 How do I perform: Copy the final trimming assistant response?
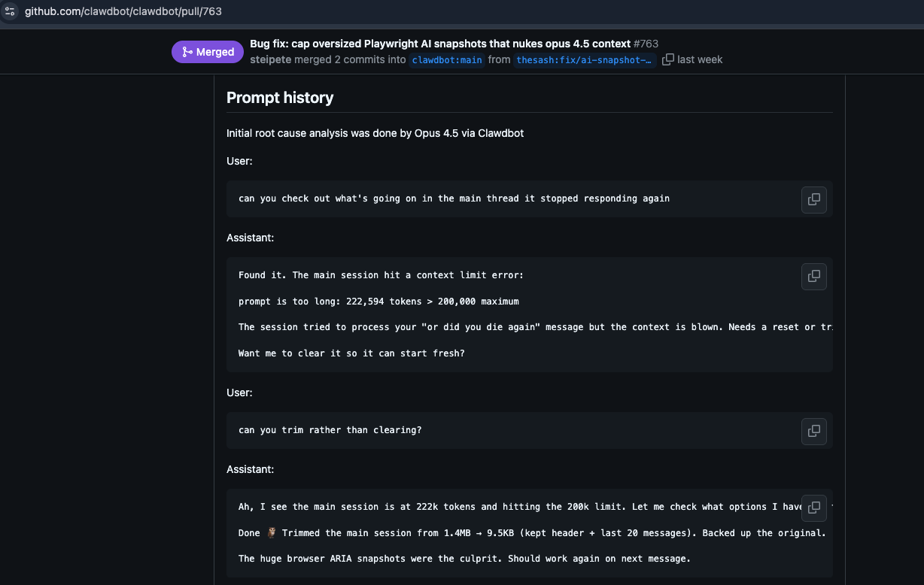click(x=813, y=508)
